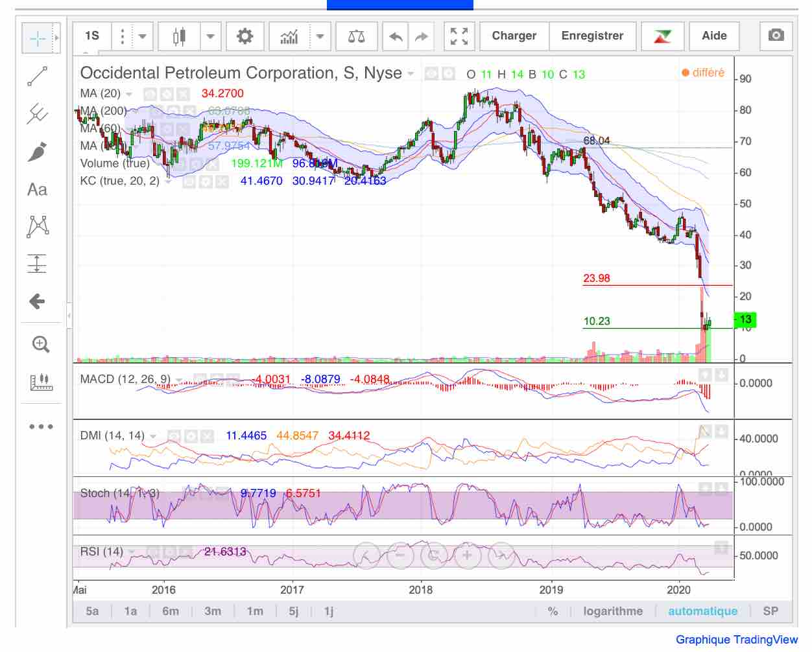The height and width of the screenshot is (652, 812).
Task: Select the crosshair cursor tool
Action: point(38,39)
